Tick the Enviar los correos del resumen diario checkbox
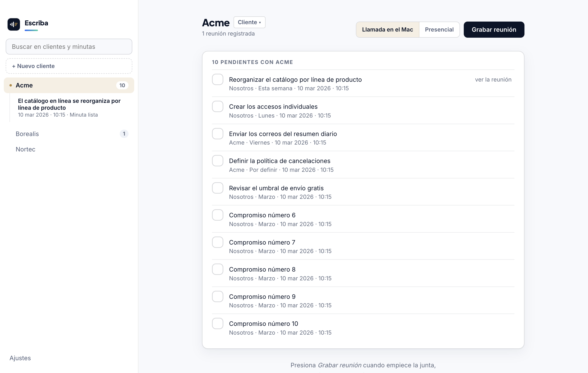The width and height of the screenshot is (588, 373). (x=218, y=134)
